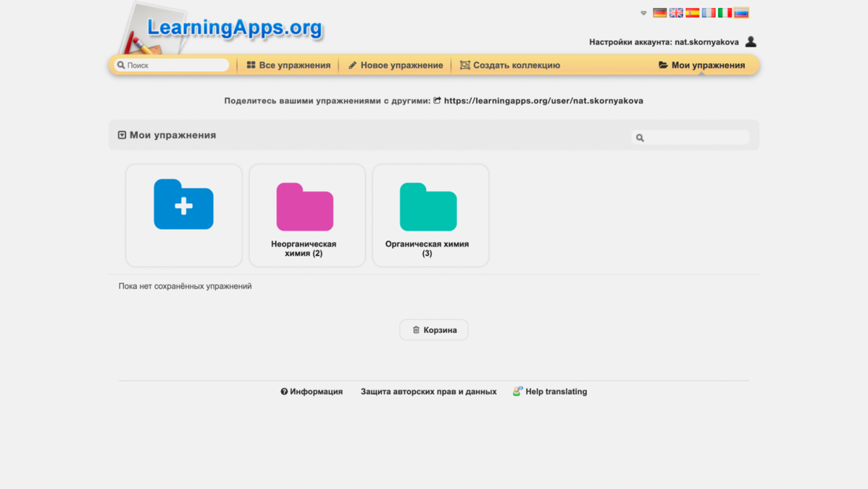This screenshot has width=868, height=489.
Task: Expand the language dropdown arrow
Action: (643, 13)
